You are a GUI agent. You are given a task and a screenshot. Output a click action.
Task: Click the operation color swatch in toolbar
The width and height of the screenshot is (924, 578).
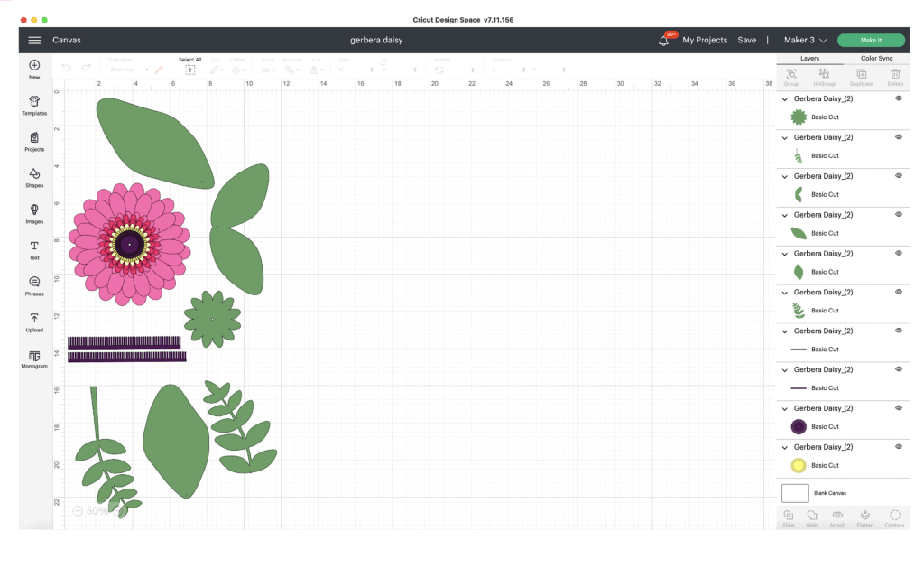(x=159, y=70)
